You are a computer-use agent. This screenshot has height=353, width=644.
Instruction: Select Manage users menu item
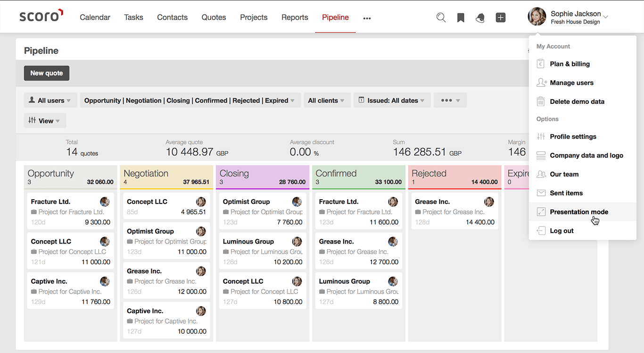[x=583, y=83]
